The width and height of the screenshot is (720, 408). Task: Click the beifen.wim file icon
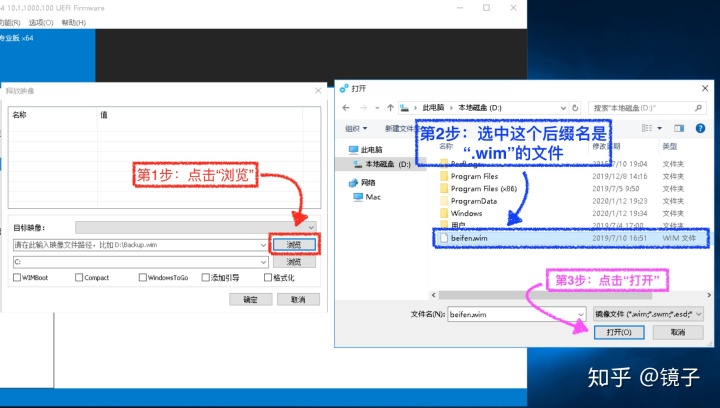pos(444,238)
